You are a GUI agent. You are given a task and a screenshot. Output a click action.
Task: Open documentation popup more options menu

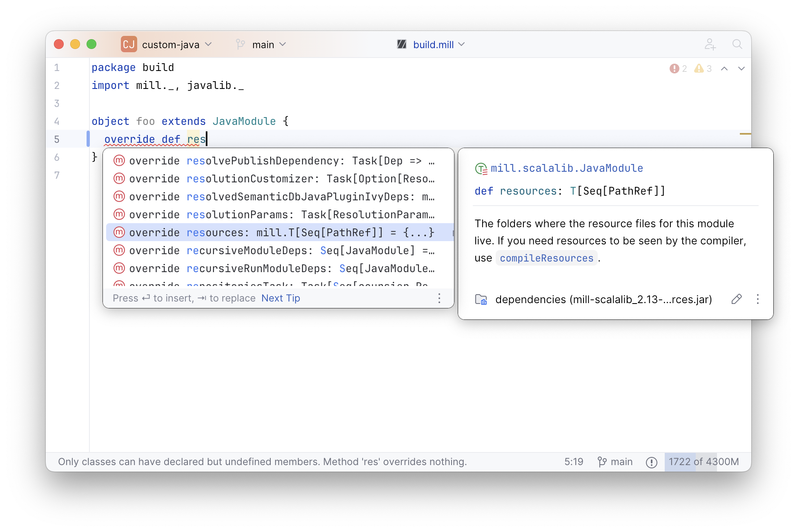point(758,299)
